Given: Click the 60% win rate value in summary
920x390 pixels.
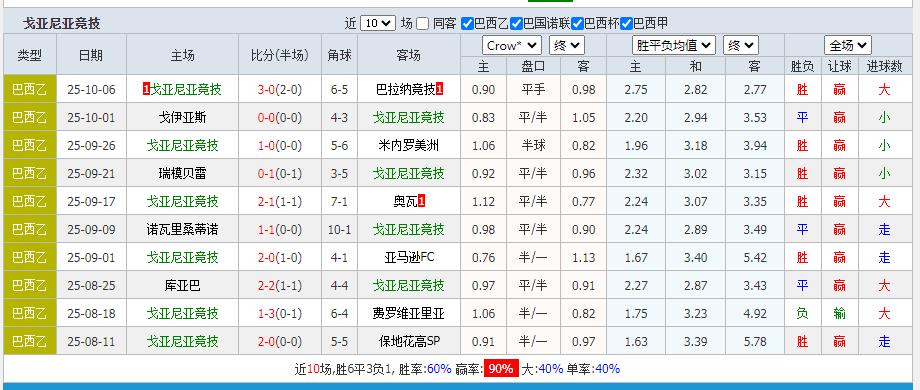Looking at the screenshot, I should (439, 369).
